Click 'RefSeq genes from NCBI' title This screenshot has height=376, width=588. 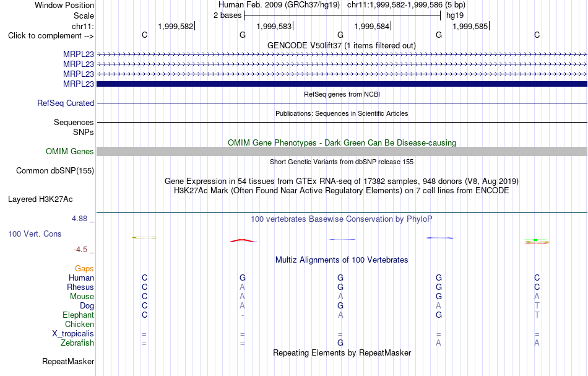point(342,94)
